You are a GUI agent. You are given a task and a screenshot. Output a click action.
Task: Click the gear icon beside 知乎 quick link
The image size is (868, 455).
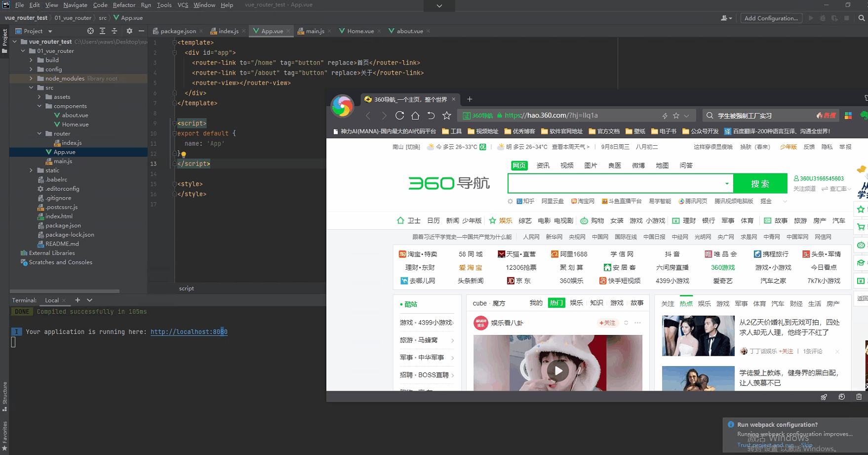click(510, 201)
